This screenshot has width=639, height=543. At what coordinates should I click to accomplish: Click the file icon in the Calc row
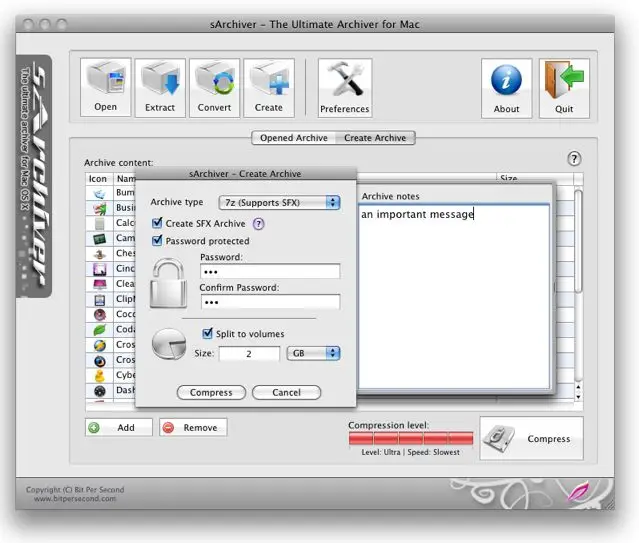point(99,223)
